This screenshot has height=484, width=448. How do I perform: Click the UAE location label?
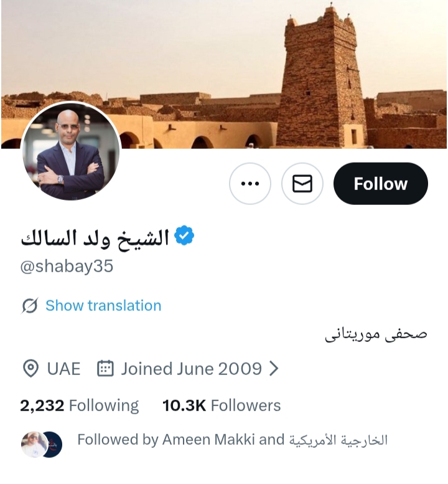[x=63, y=369]
